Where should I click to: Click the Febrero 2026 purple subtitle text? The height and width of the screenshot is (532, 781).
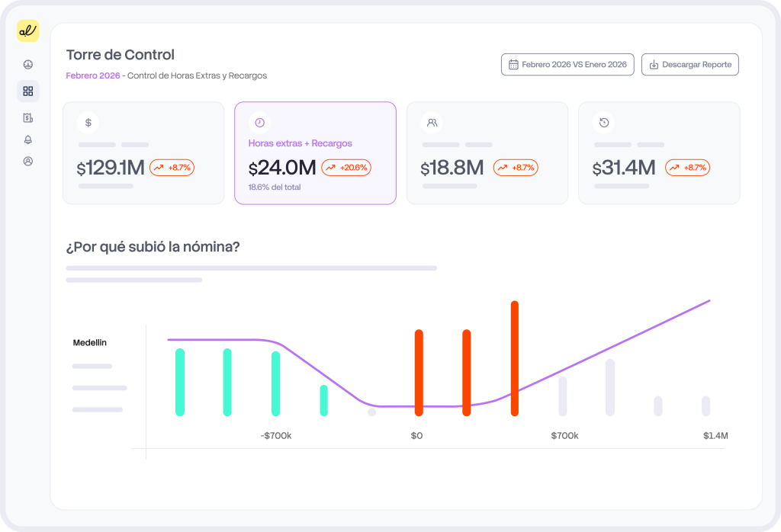[92, 76]
